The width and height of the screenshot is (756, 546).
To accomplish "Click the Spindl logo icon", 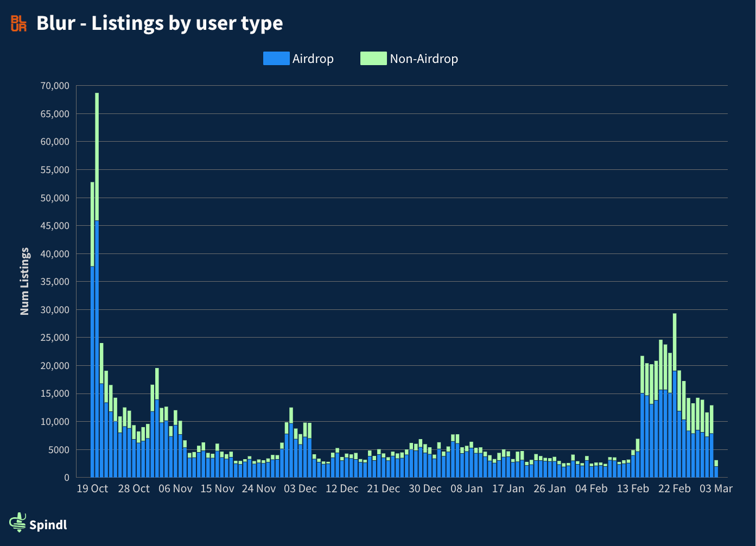I will (18, 522).
